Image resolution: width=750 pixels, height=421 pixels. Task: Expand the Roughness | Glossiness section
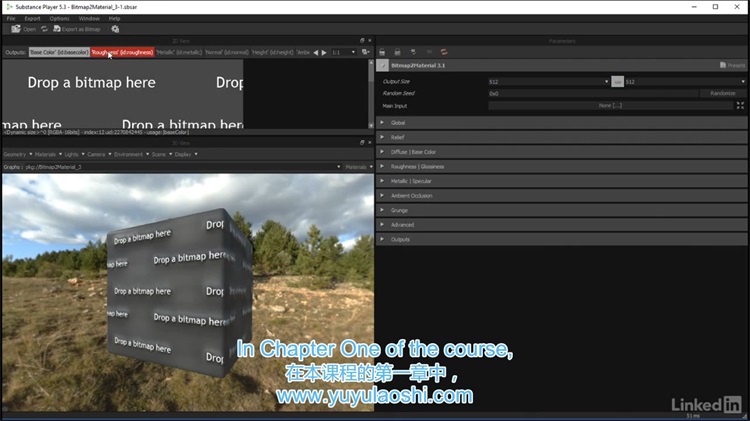(562, 166)
